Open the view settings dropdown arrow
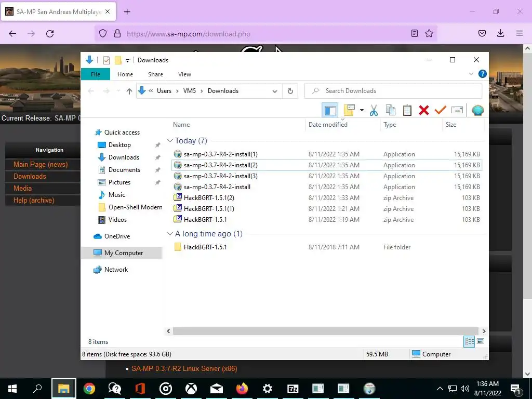This screenshot has width=532, height=399. [362, 110]
